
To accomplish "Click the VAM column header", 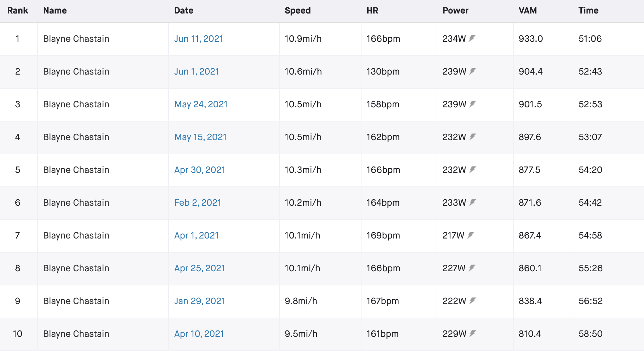I will [528, 11].
